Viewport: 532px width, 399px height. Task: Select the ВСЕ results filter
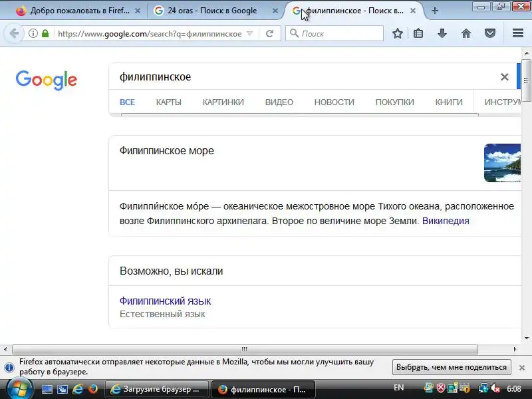[127, 102]
